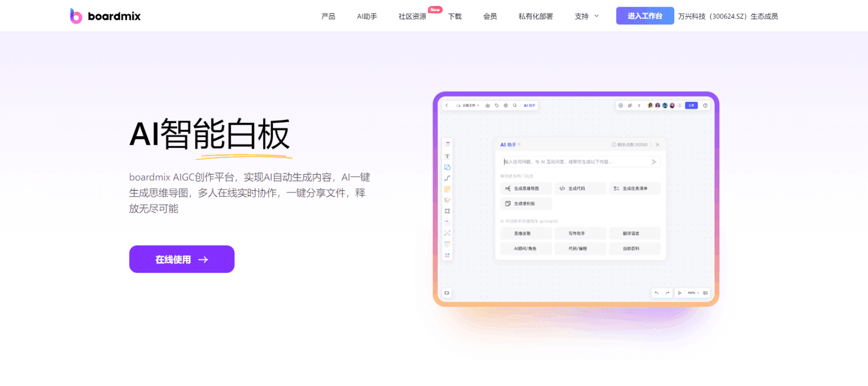The width and height of the screenshot is (868, 386).
Task: Click the first collaborator avatar
Action: (650, 106)
